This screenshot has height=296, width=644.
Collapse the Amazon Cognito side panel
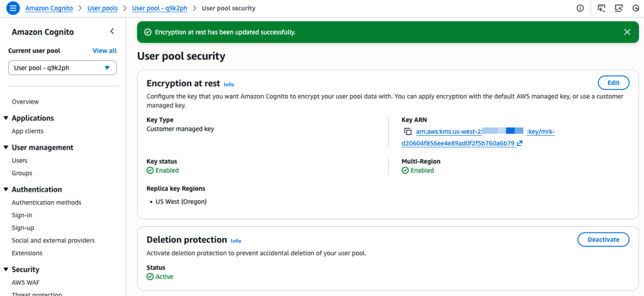click(x=112, y=31)
